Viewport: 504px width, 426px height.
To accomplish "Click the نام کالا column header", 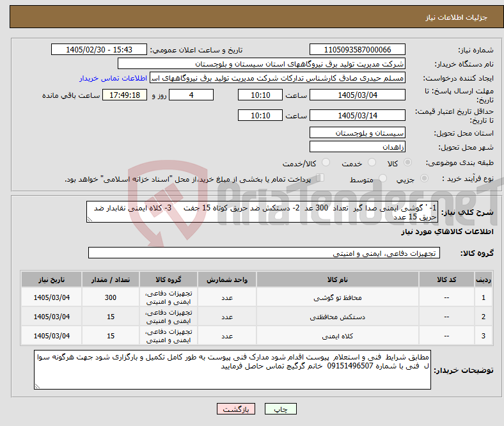I will [x=338, y=280].
